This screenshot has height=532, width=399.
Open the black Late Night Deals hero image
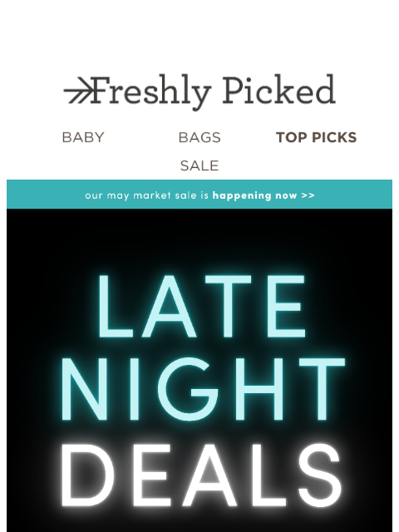click(199, 370)
